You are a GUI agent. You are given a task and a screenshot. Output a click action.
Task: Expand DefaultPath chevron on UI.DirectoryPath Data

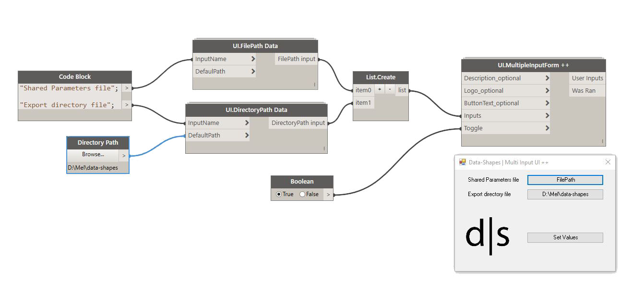(x=247, y=136)
